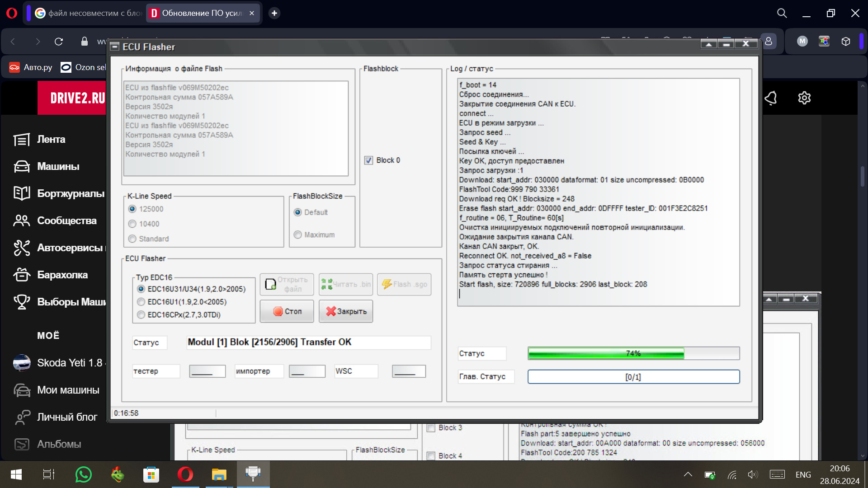Viewport: 868px width, 488px height.
Task: Open DRIVE2 notifications bell icon
Action: point(771,98)
